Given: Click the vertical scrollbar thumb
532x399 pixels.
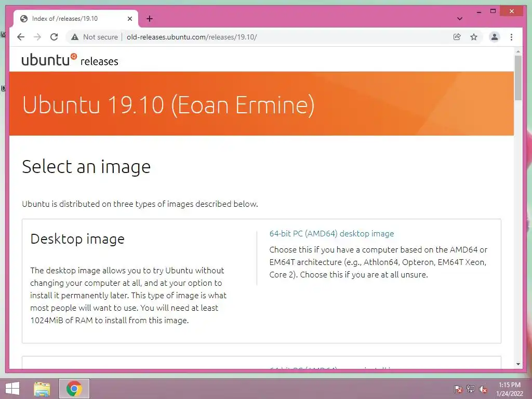Looking at the screenshot, I should pyautogui.click(x=518, y=78).
